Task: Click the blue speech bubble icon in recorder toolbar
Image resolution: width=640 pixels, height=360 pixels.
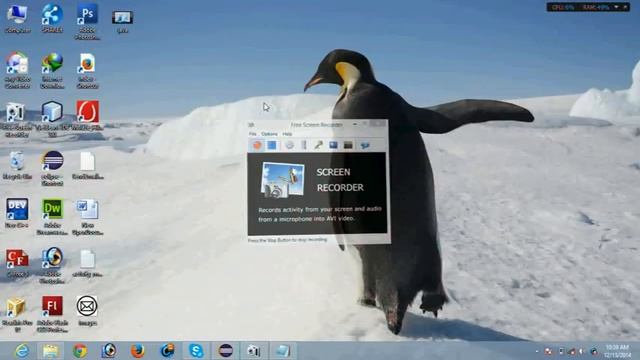Action: tap(364, 145)
